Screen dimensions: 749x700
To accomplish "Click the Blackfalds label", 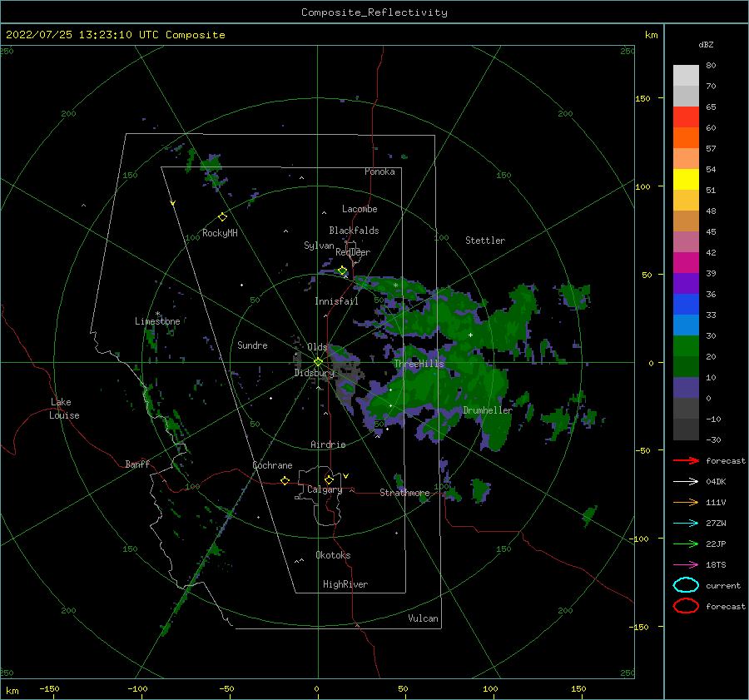I will [354, 231].
